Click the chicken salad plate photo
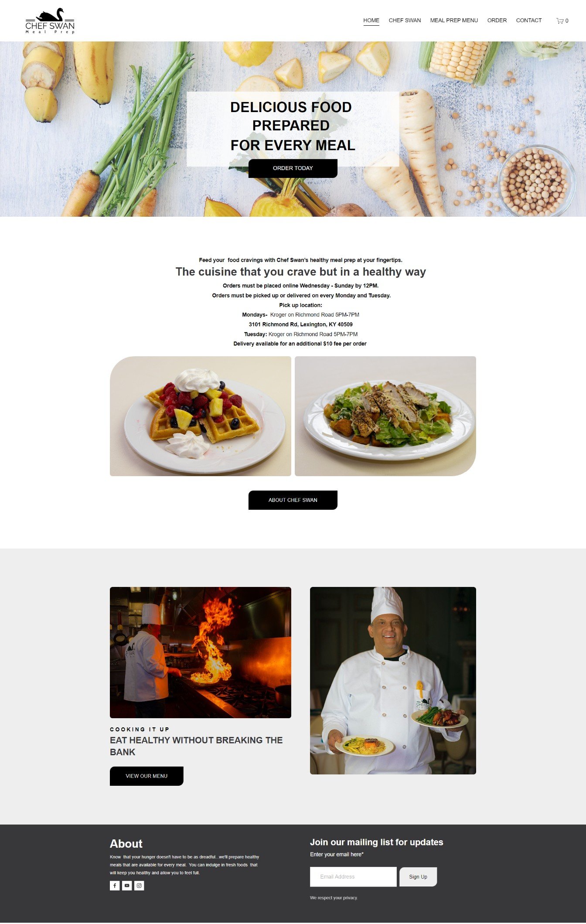 (385, 416)
